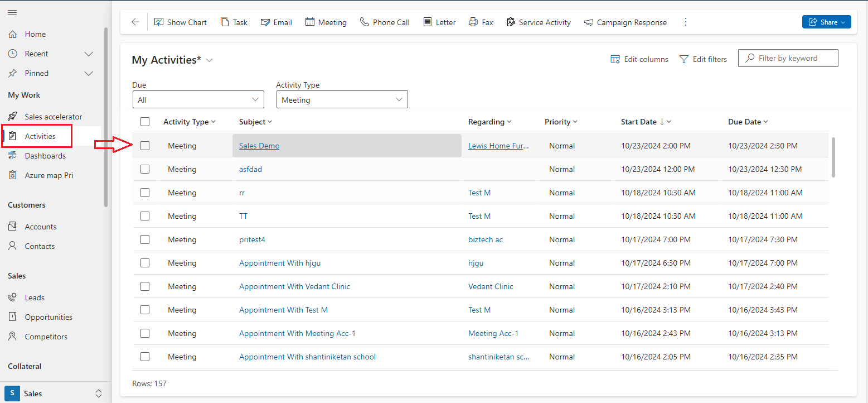Click the Pinned pushpin icon
The image size is (868, 403).
(13, 73)
